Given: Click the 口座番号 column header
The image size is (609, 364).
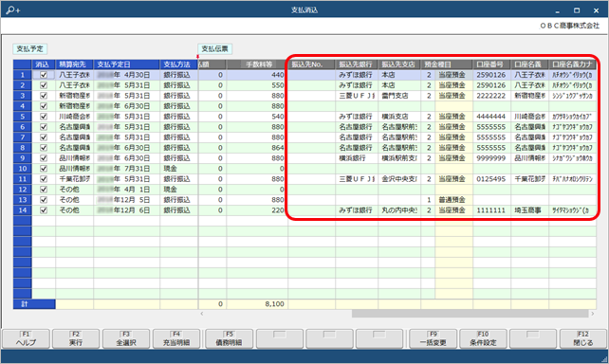Looking at the screenshot, I should point(492,64).
